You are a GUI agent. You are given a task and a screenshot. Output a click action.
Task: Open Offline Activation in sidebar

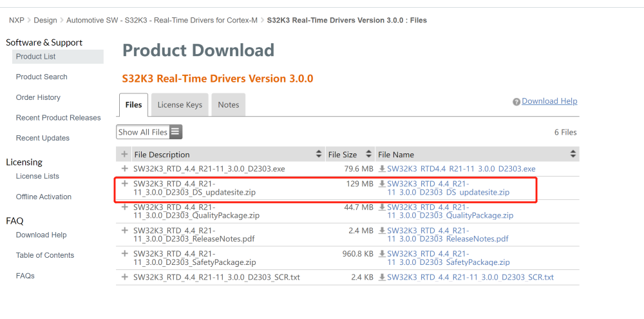(44, 197)
